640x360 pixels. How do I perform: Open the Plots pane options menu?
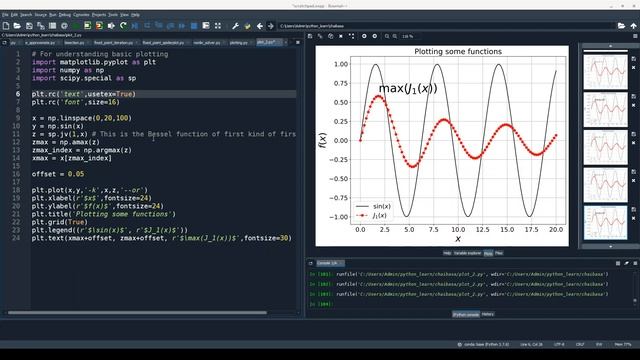(635, 36)
